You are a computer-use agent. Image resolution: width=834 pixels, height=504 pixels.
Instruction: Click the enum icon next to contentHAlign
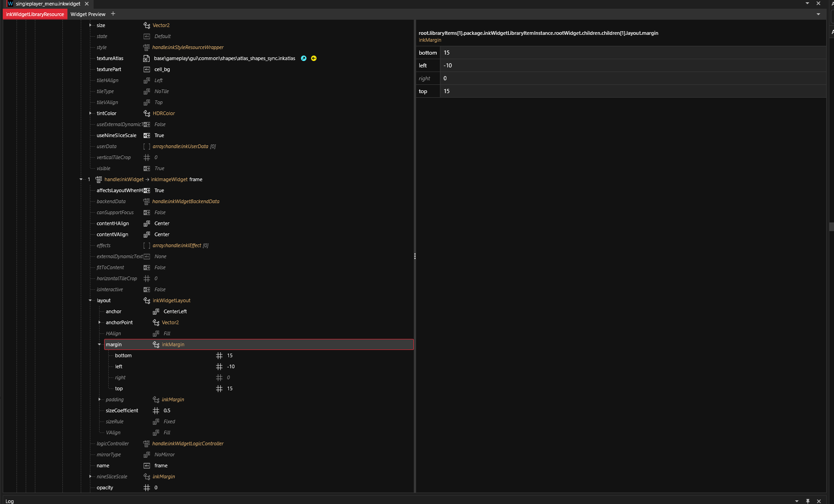147,223
